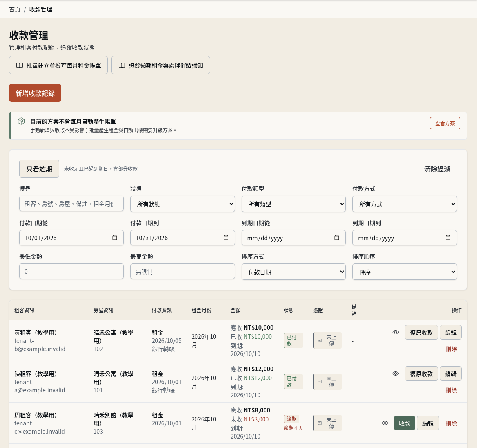This screenshot has height=448, width=477.
Task: Click the 到期日期到 date field
Action: point(405,238)
